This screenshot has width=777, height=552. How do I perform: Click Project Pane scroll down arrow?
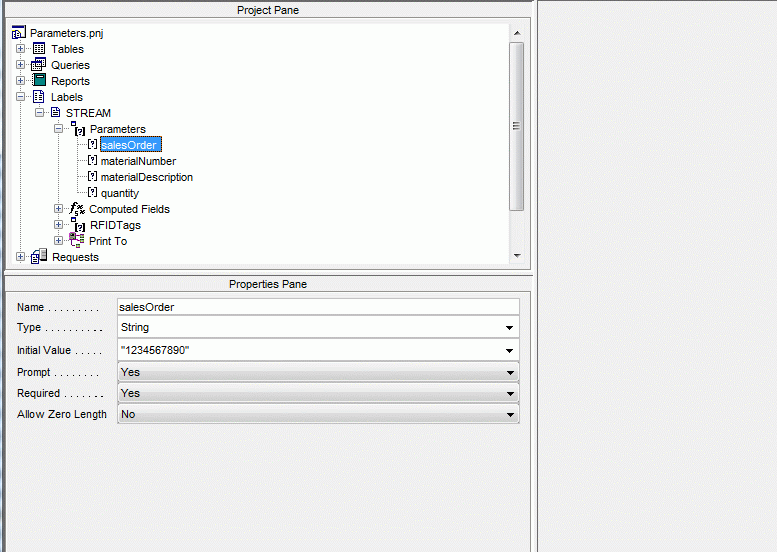517,256
